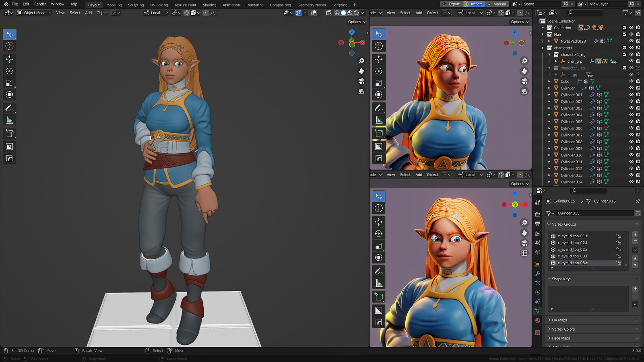644x362 pixels.
Task: Open the Physics properties tab
Action: 538,292
